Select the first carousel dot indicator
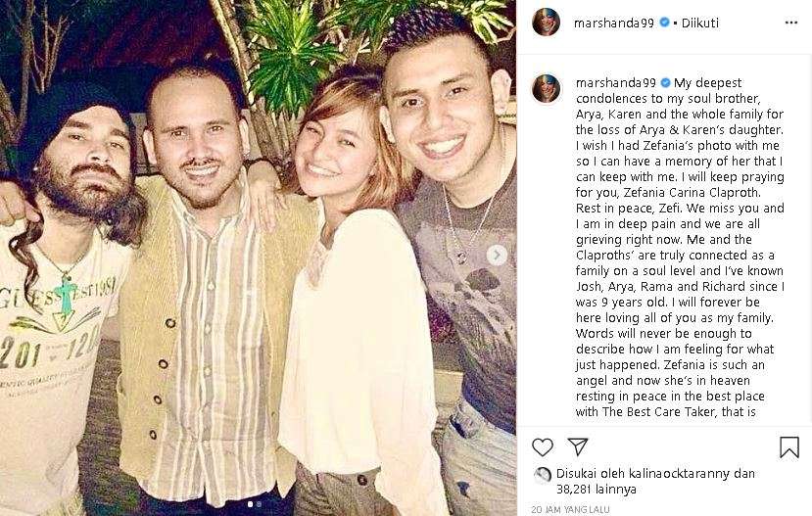Viewport: 812px width, 516px height. coord(249,504)
